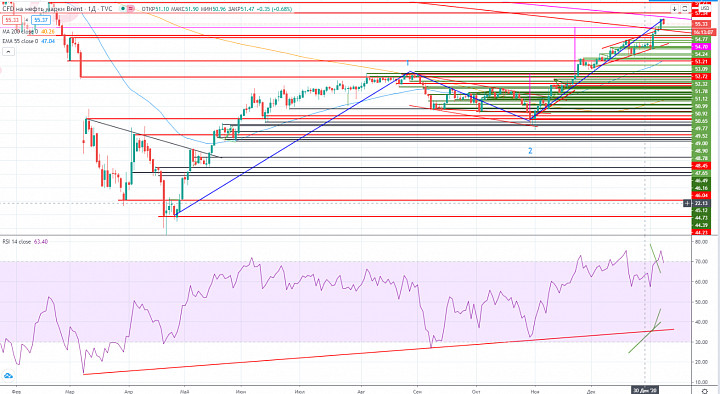Click the 30 Dec '20 date marker
The image size is (720, 394).
click(645, 390)
